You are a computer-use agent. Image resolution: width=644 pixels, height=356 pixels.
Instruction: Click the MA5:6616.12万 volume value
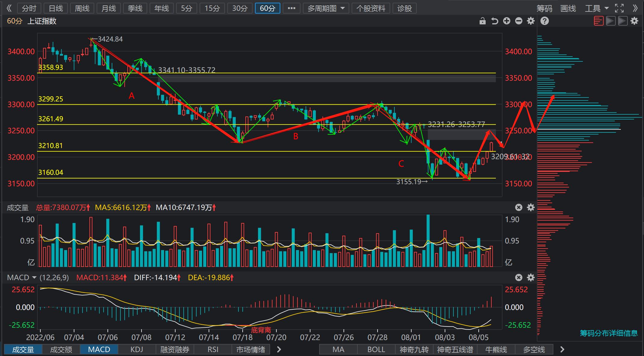coord(121,207)
